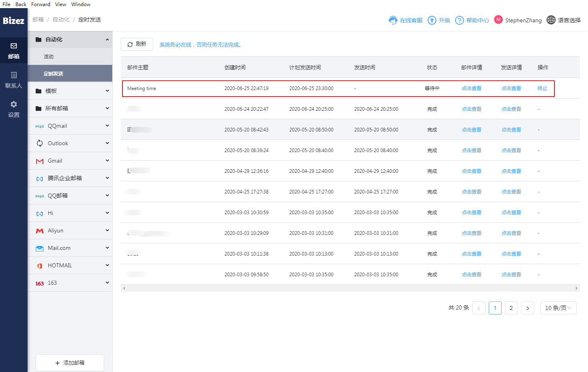Select 定时发送 in the sidebar

(70, 73)
